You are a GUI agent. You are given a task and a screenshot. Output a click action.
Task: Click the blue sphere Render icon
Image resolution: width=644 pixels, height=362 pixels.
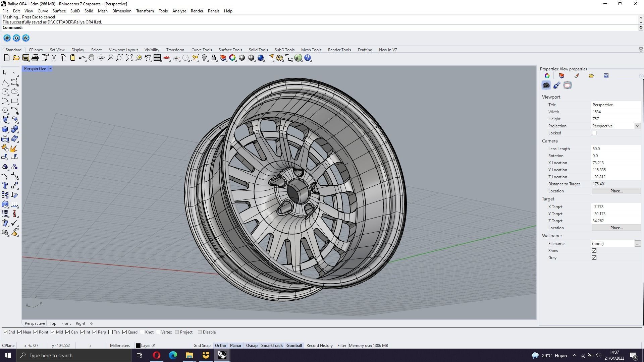point(261,58)
